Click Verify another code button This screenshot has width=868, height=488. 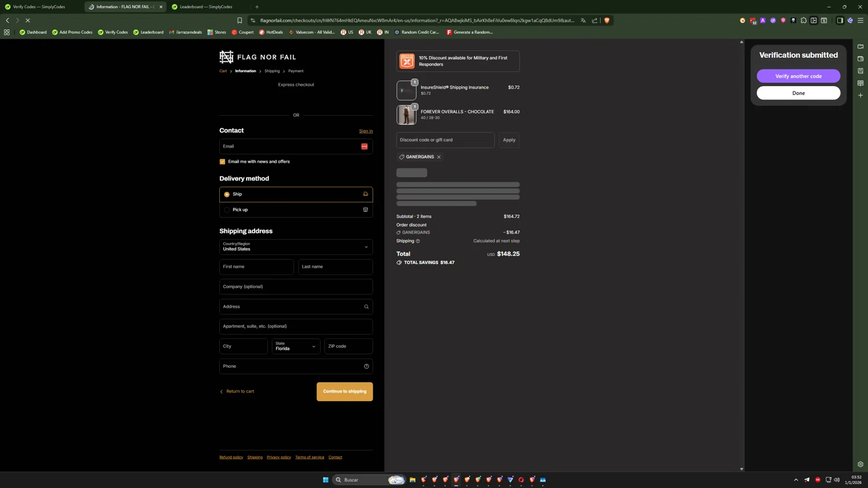click(798, 76)
